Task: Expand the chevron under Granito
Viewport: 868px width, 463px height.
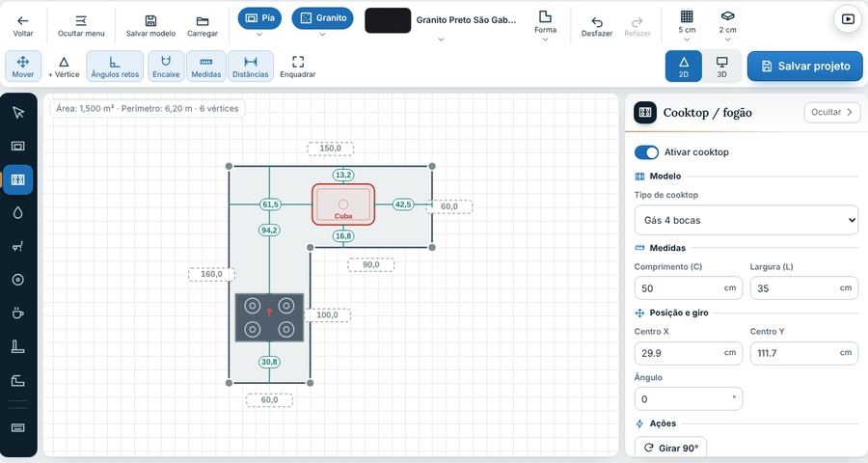Action: (x=322, y=35)
